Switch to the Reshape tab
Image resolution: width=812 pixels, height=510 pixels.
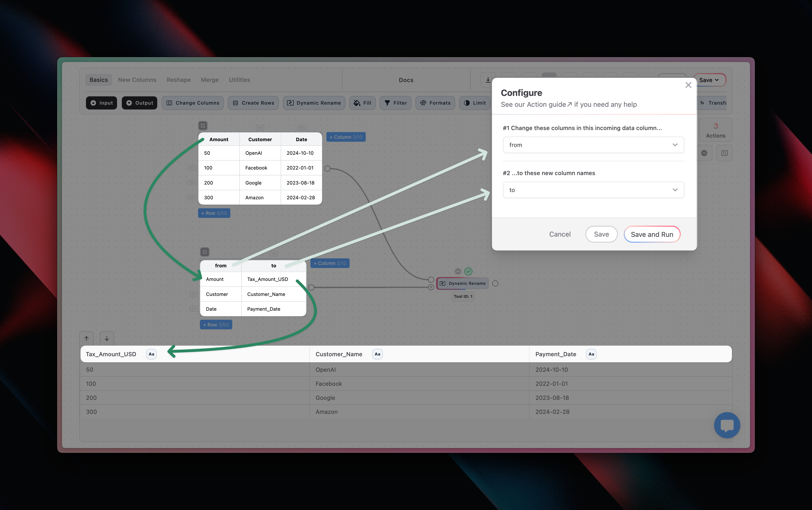tap(178, 80)
